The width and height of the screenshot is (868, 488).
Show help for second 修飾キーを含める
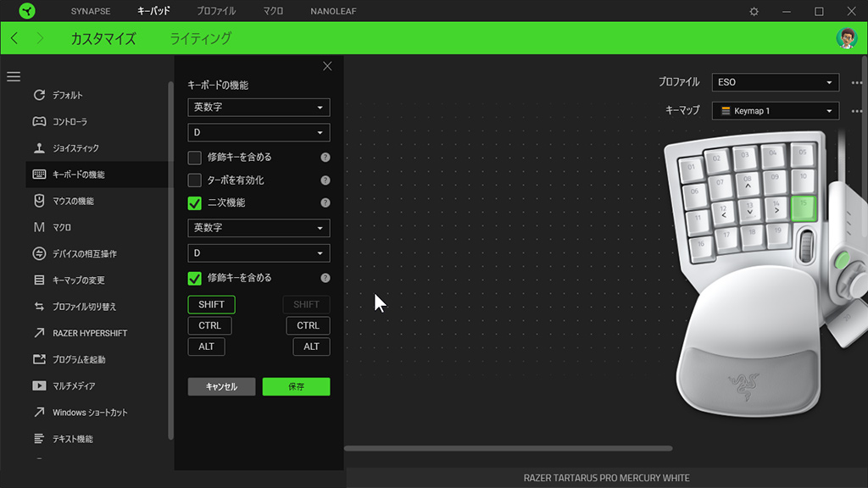[x=325, y=278]
